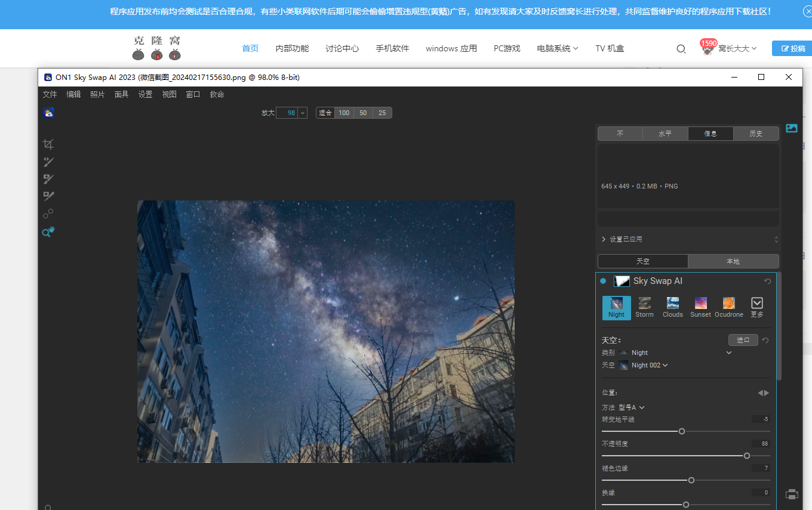Open the 放大 zoom value dropdown arrow
812x510 pixels.
[302, 113]
